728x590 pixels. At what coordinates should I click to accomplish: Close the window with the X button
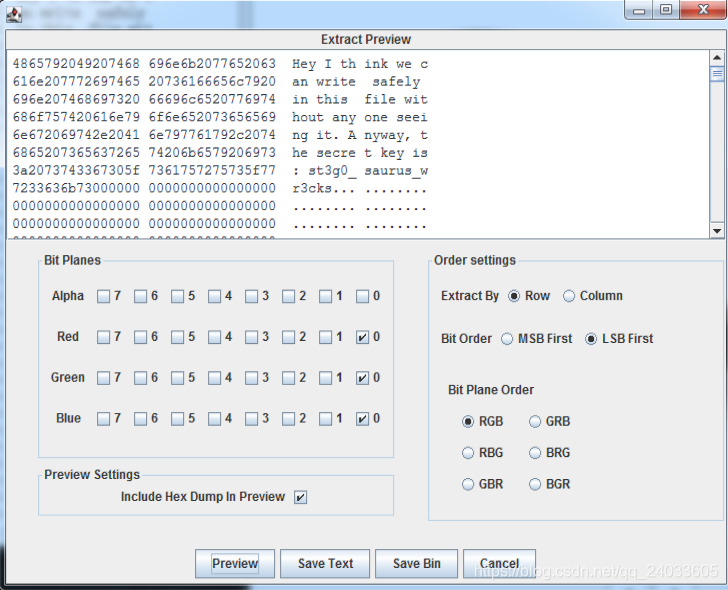click(703, 10)
